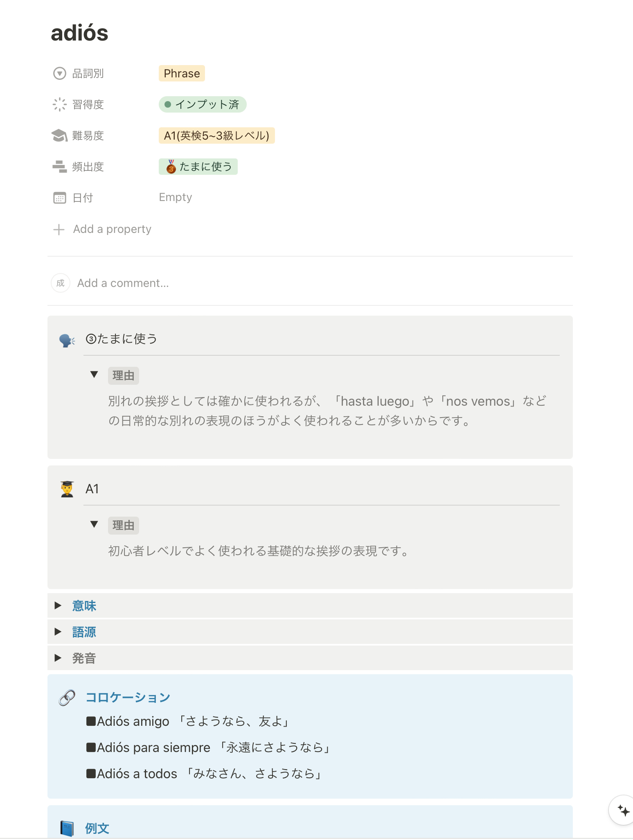Click the graduation cap 難易度 icon
Image resolution: width=633 pixels, height=840 pixels.
(x=60, y=135)
